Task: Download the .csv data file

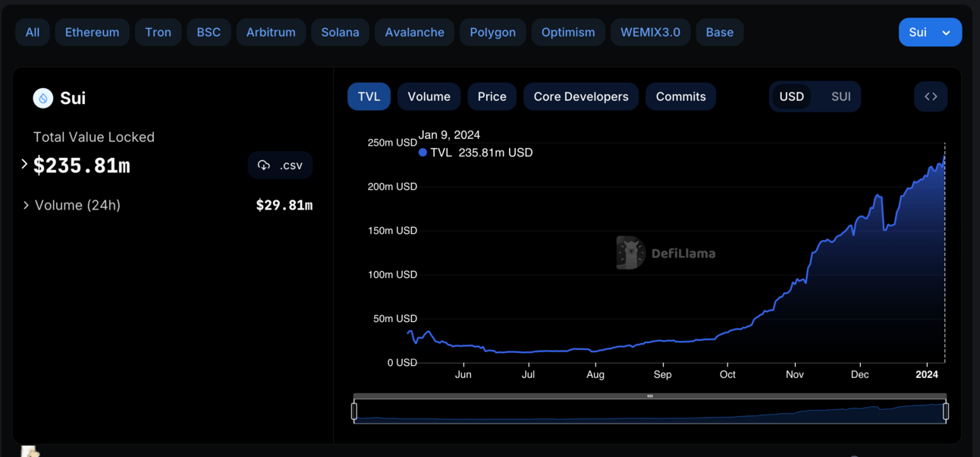Action: (280, 165)
